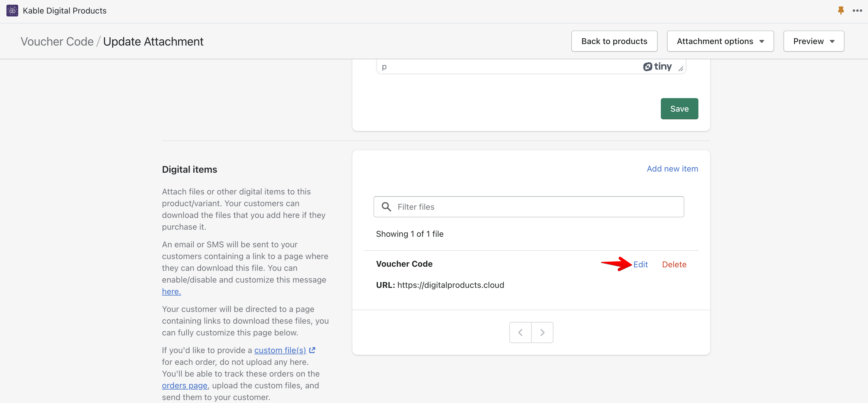Select the Voucher Code breadcrumb
Viewport: 868px width, 403px height.
[x=57, y=41]
